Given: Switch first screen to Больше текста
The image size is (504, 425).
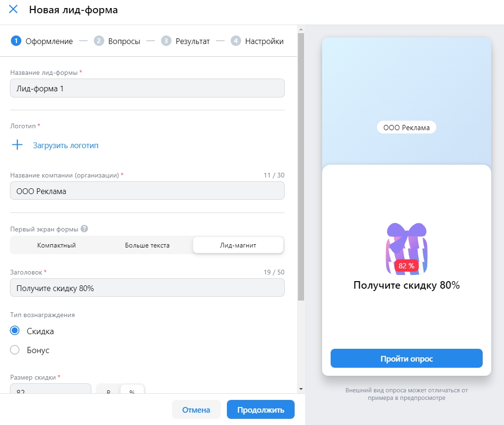Looking at the screenshot, I should pyautogui.click(x=147, y=245).
